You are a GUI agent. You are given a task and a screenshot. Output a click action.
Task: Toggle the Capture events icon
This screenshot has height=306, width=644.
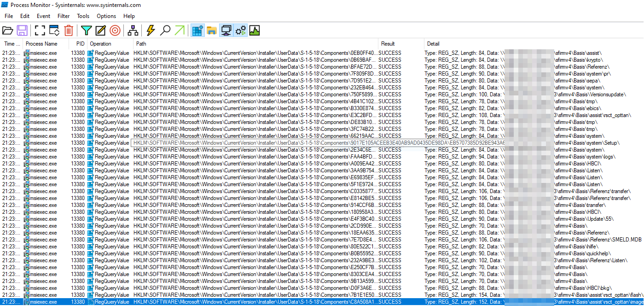pos(40,30)
